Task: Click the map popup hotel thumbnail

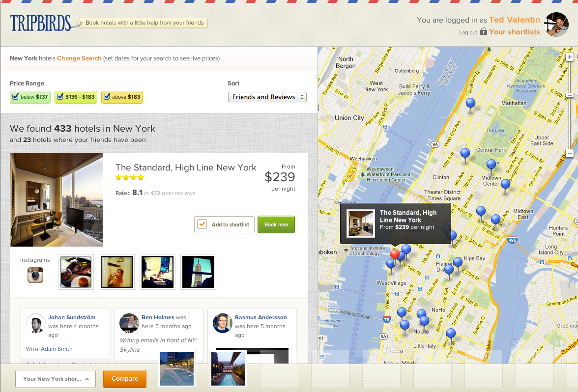Action: coord(361,223)
